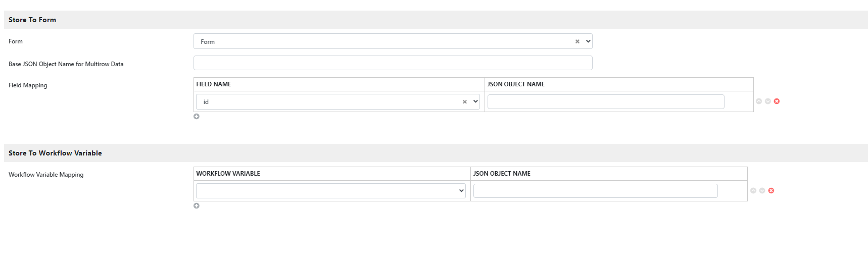Click the Store To Form section header
The image size is (868, 263).
(x=32, y=20)
